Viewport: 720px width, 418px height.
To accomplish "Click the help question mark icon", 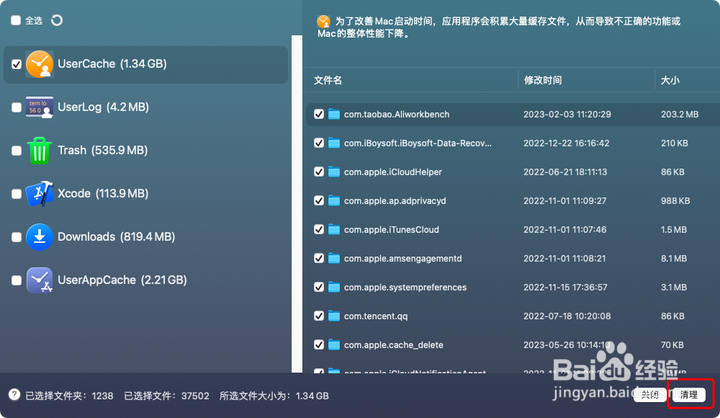I will coord(14,395).
